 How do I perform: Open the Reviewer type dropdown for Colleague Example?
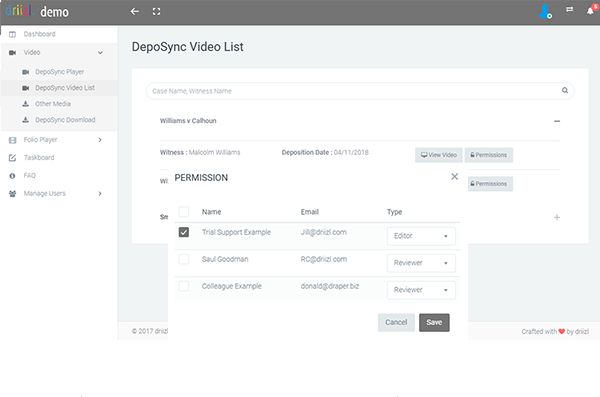(x=421, y=290)
